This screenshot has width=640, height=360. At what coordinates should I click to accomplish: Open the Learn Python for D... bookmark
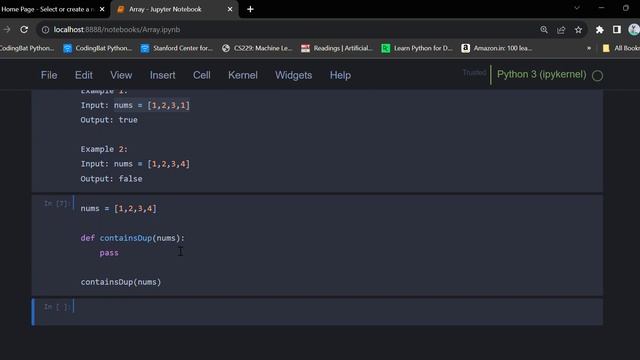[417, 48]
